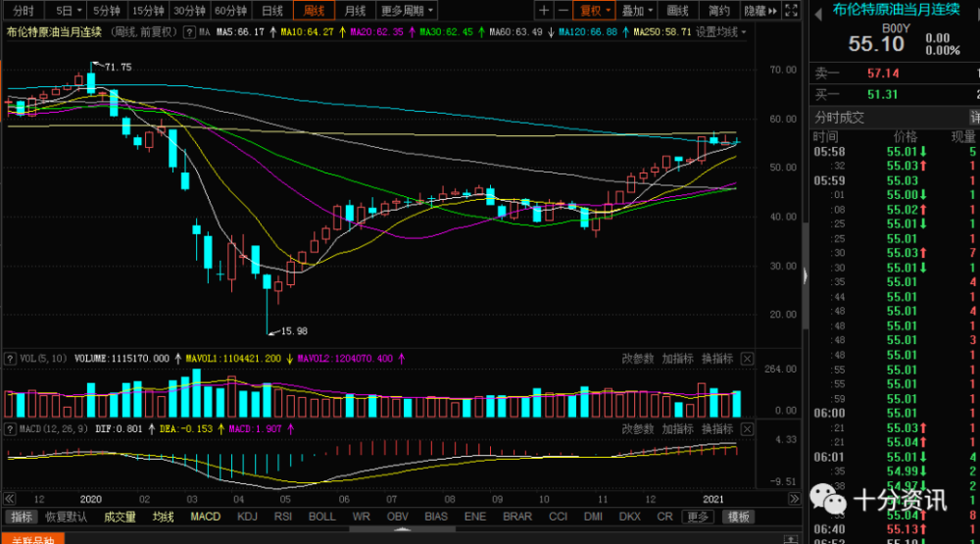Enable CR indicator
Viewport: 980px width, 544px height.
tap(665, 518)
